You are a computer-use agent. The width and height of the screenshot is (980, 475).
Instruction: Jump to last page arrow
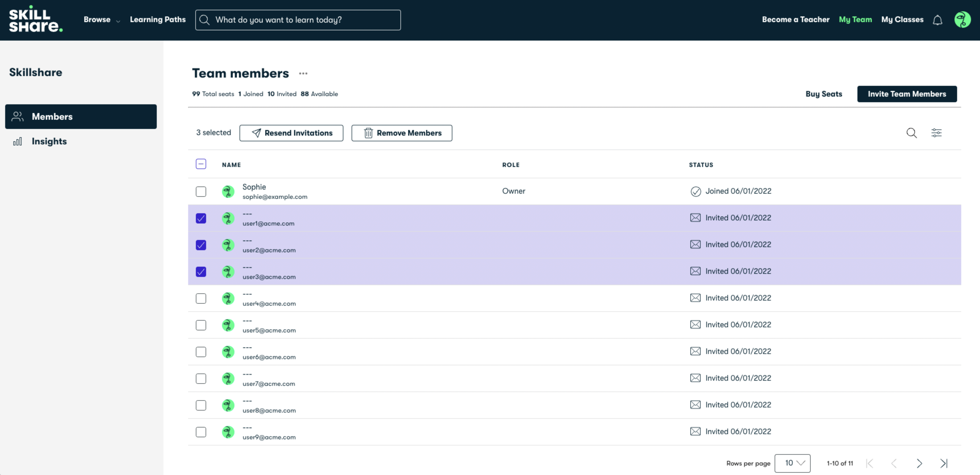944,463
